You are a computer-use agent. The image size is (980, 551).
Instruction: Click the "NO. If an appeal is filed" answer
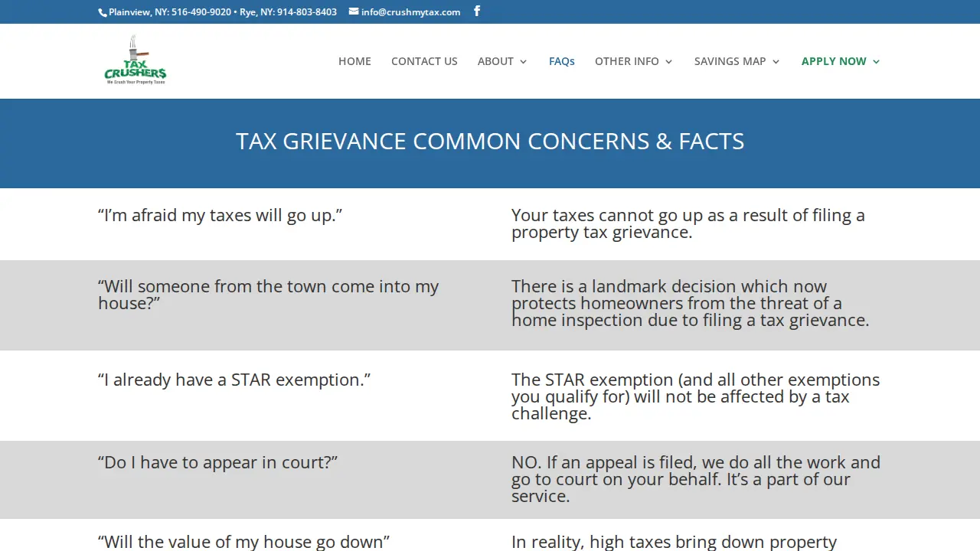(x=696, y=479)
